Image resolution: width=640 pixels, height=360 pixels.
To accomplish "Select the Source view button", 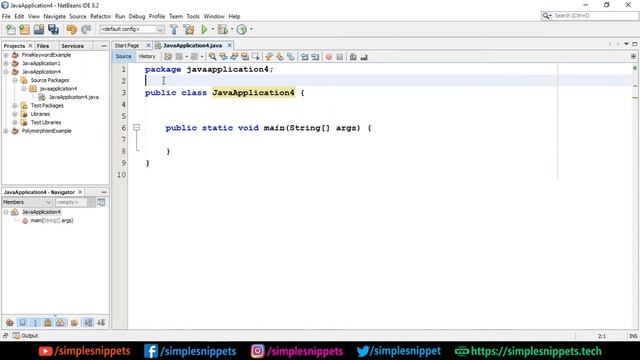I will pyautogui.click(x=123, y=57).
